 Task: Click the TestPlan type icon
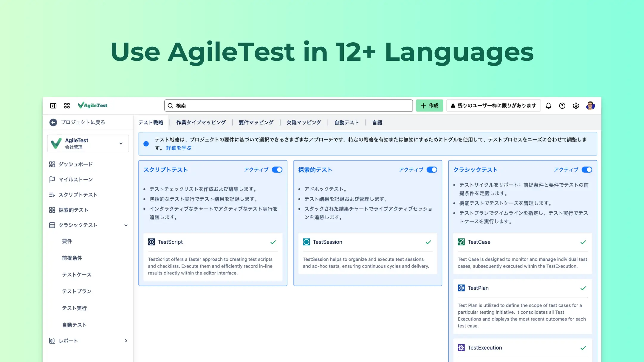[x=461, y=288]
